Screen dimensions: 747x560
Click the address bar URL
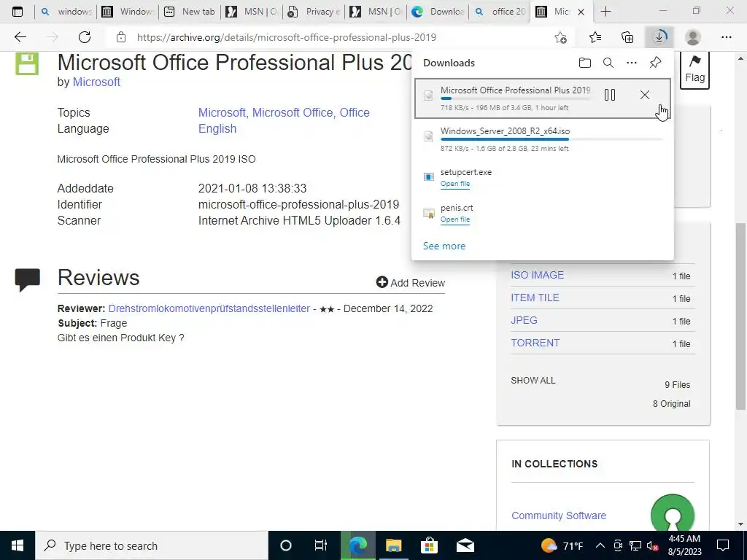tap(286, 37)
